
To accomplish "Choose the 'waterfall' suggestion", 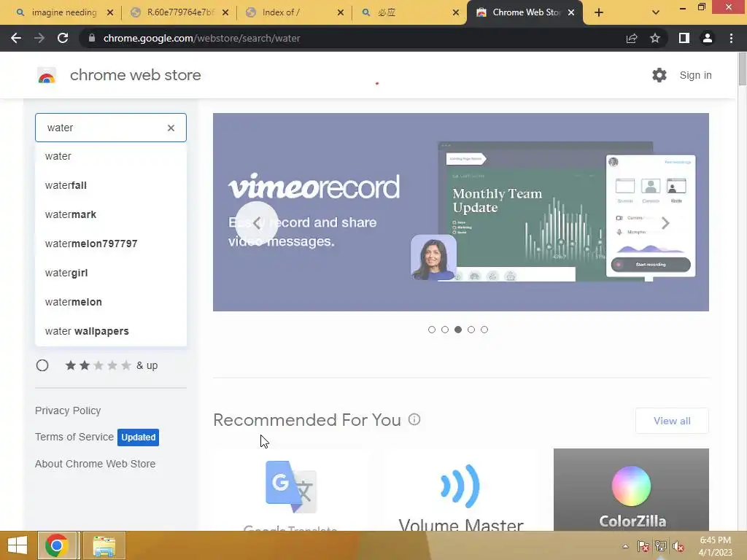I will tap(111, 185).
